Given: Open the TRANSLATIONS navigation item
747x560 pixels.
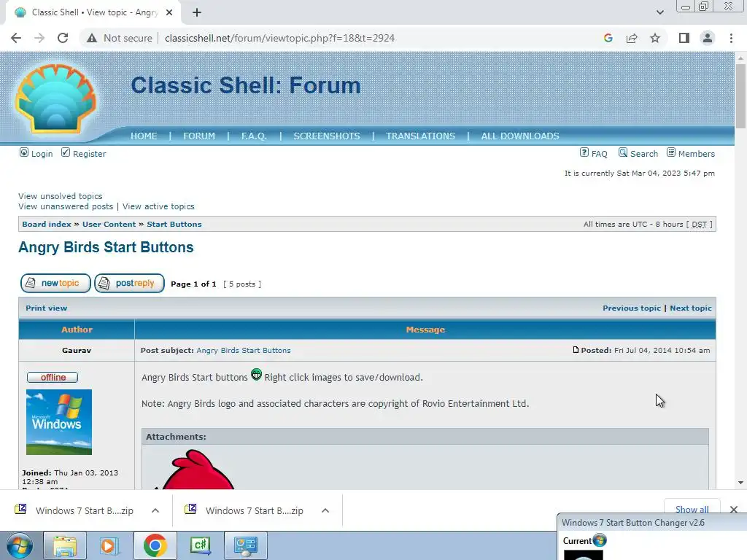Looking at the screenshot, I should pyautogui.click(x=421, y=136).
